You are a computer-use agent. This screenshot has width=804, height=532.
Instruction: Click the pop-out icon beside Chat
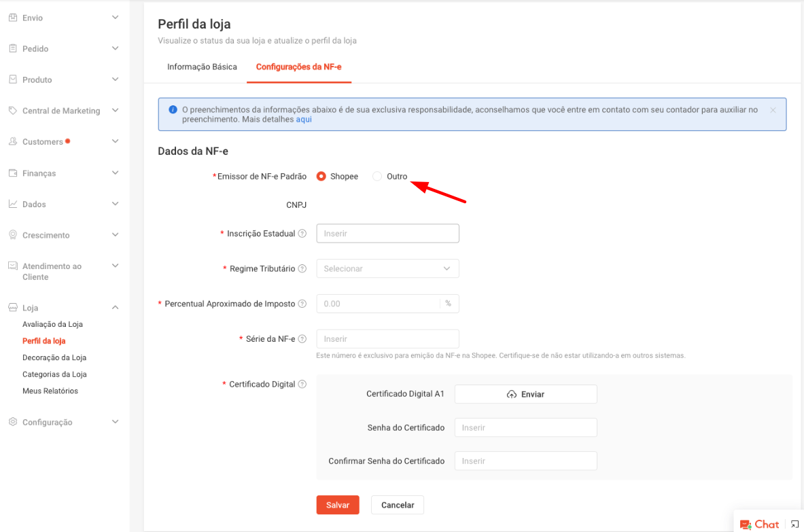pos(794,524)
